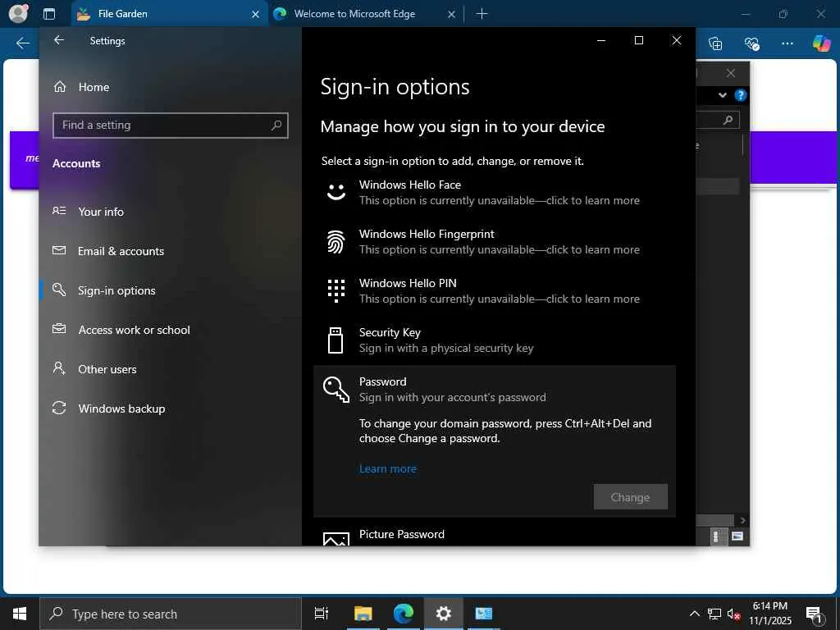Expand the chevron in background window
The image size is (840, 630).
(x=723, y=95)
